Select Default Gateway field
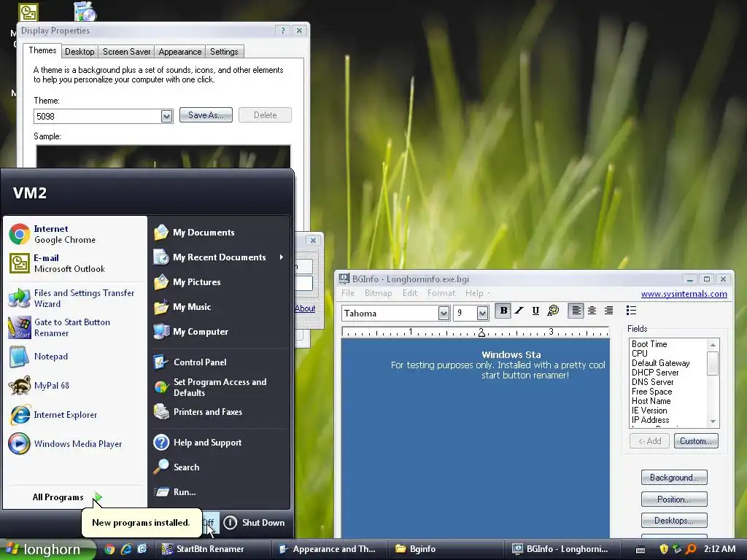This screenshot has height=560, width=747. coord(661,363)
